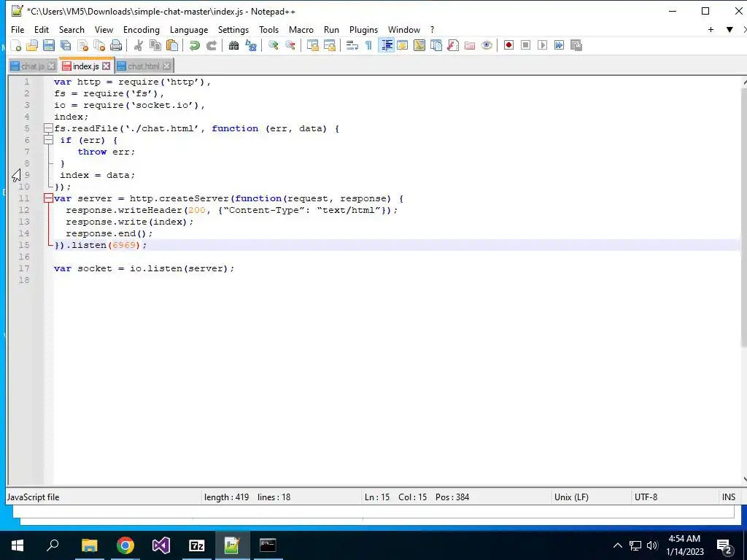
Task: Close the chat.js tab with its X
Action: click(x=52, y=66)
